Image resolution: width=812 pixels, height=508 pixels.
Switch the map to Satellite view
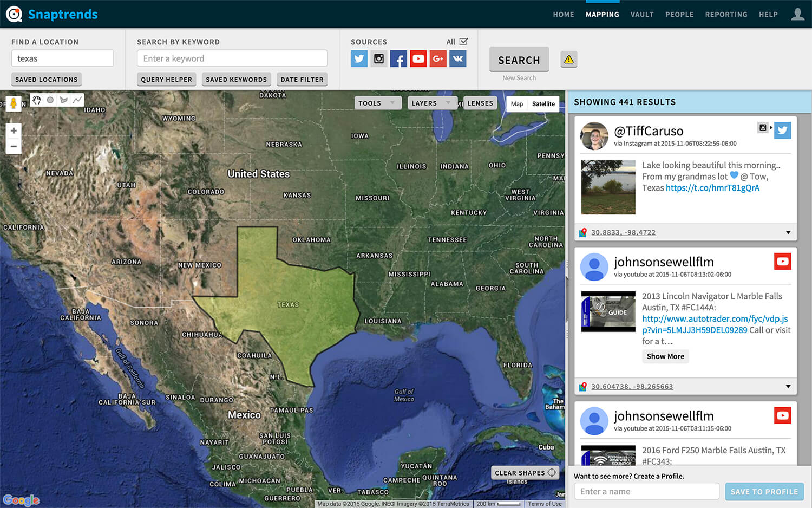tap(543, 104)
